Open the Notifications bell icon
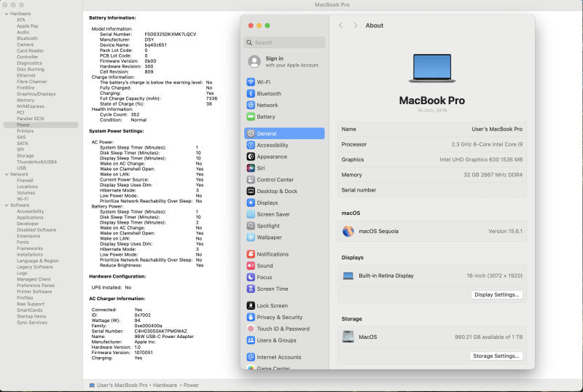583x392 pixels. click(x=251, y=254)
